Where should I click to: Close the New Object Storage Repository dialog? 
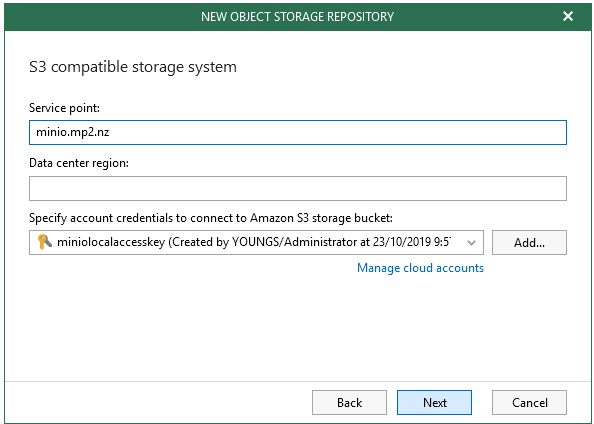tap(567, 16)
